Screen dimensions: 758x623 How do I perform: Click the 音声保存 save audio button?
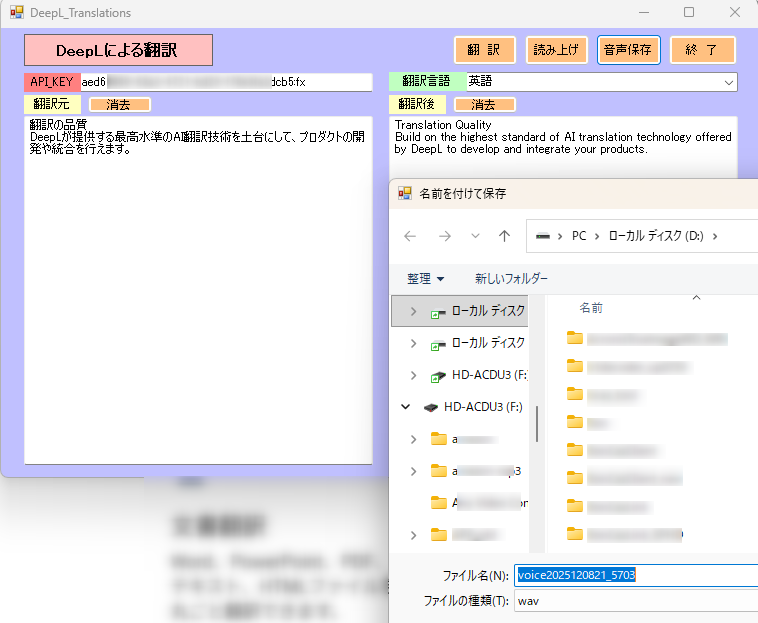tap(628, 50)
